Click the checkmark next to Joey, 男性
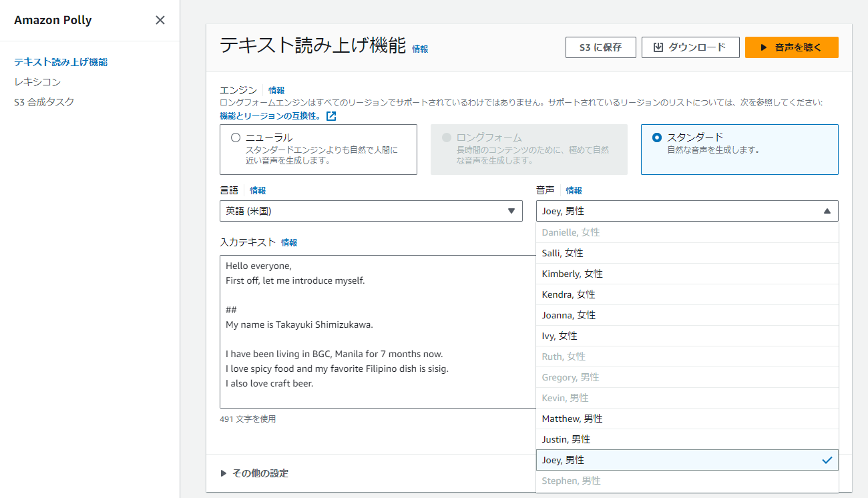 click(x=827, y=460)
